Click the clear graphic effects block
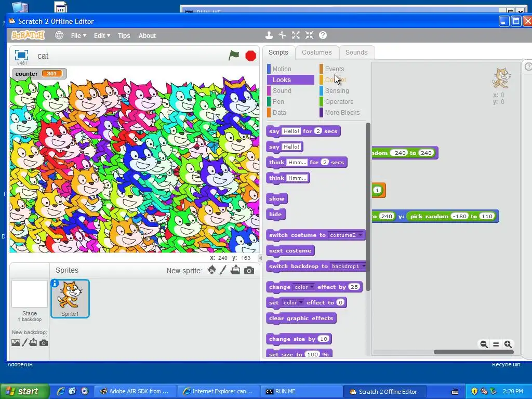The width and height of the screenshot is (532, 399). point(301,318)
